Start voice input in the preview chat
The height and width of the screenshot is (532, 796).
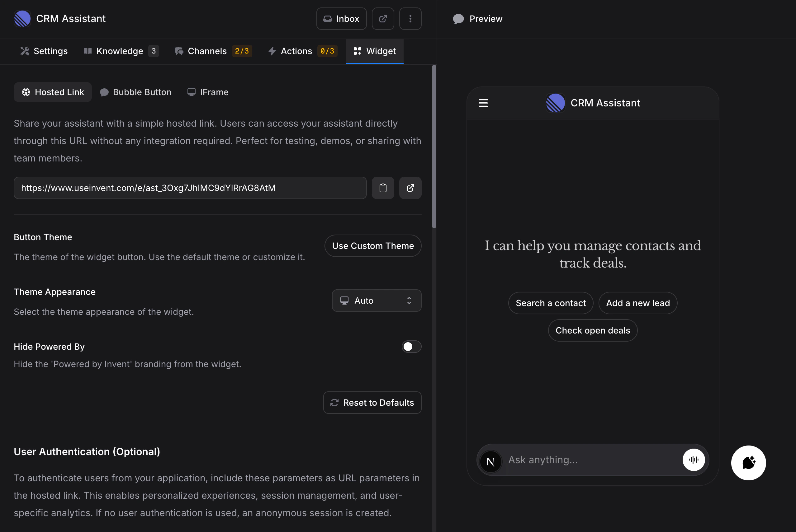[x=694, y=460]
